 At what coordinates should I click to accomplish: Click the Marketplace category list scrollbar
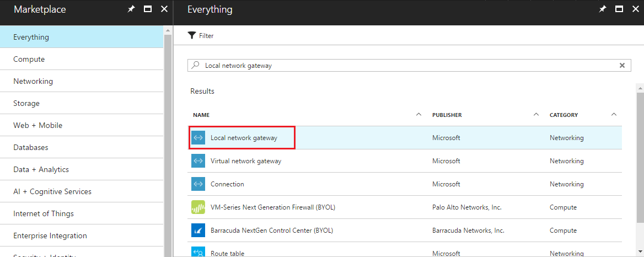[x=167, y=143]
